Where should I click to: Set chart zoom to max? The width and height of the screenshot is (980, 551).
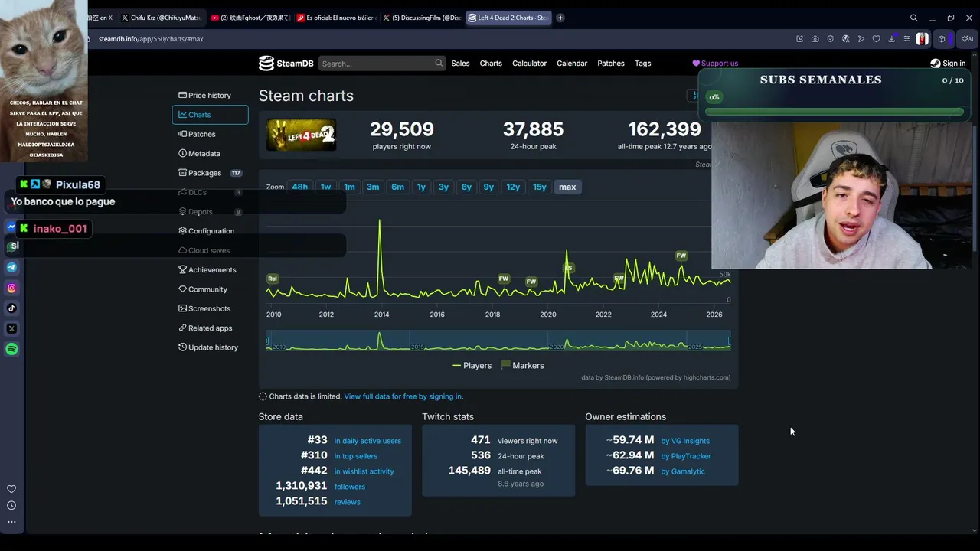coord(567,187)
